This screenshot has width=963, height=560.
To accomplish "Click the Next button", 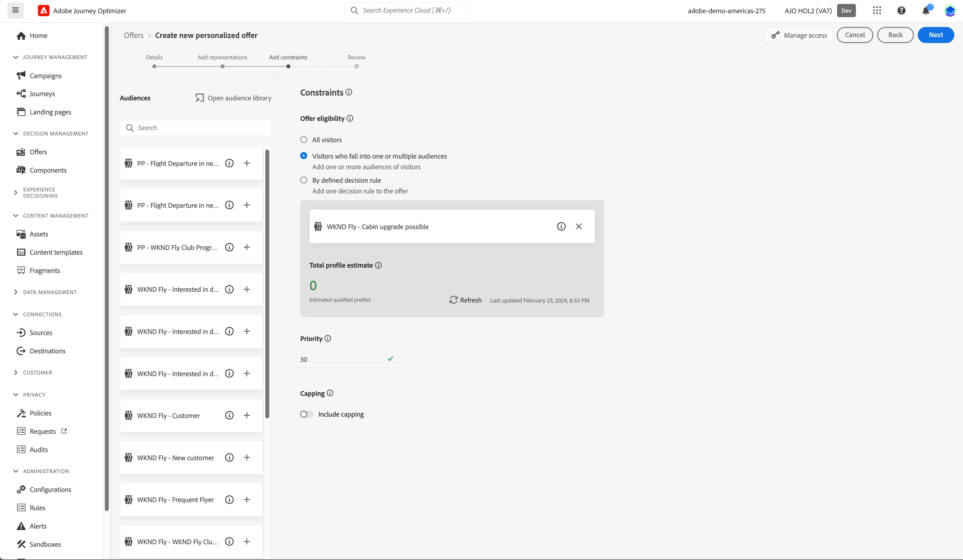I will [935, 35].
